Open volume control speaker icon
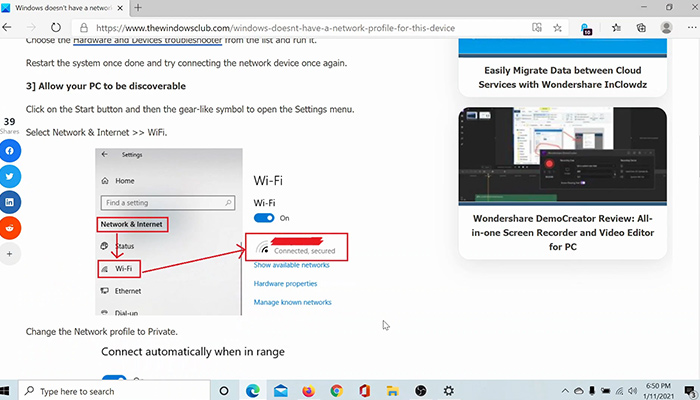 pos(632,391)
